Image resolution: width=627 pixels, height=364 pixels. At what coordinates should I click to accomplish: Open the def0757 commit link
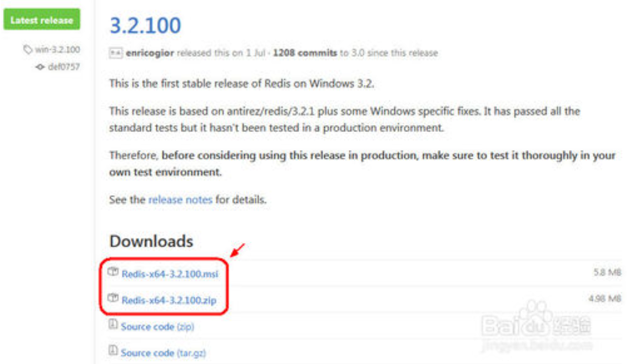(x=63, y=67)
